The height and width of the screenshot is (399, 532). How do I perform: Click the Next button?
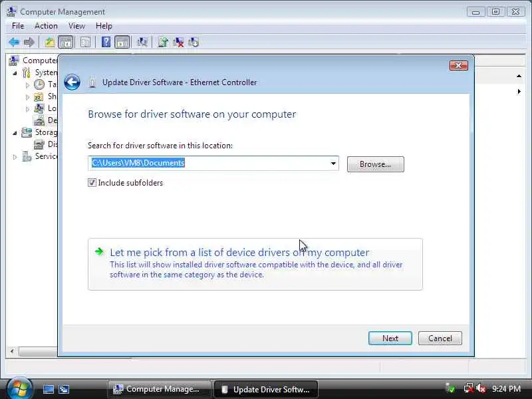pos(390,338)
